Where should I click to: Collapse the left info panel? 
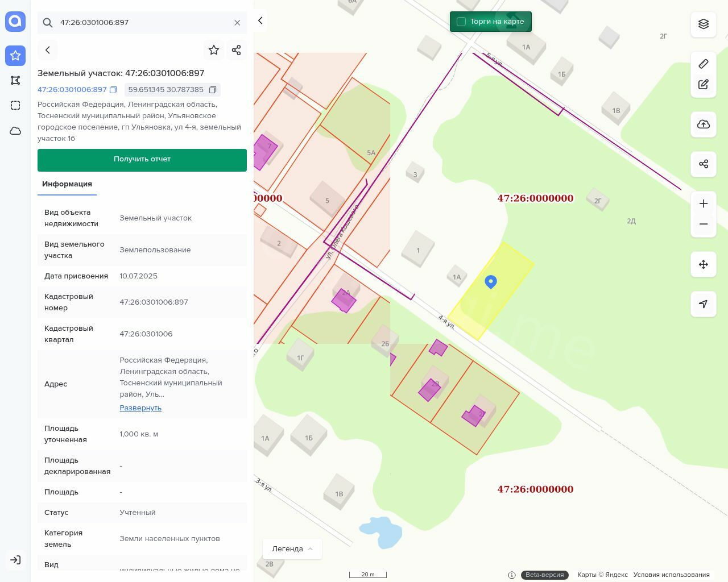pyautogui.click(x=260, y=20)
